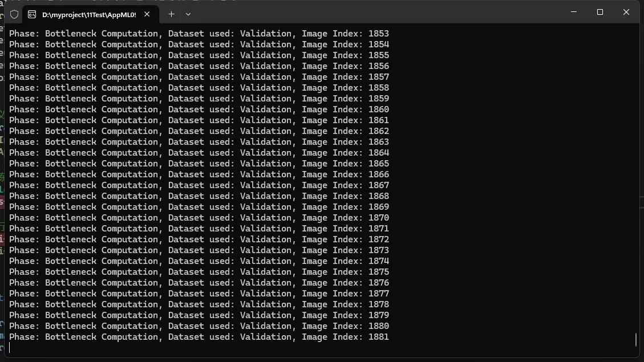The height and width of the screenshot is (362, 644).
Task: Close the D:\myproject terminal tab
Action: [x=147, y=14]
